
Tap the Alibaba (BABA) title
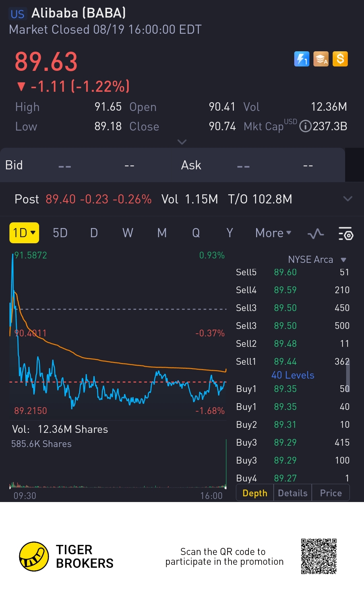click(79, 13)
